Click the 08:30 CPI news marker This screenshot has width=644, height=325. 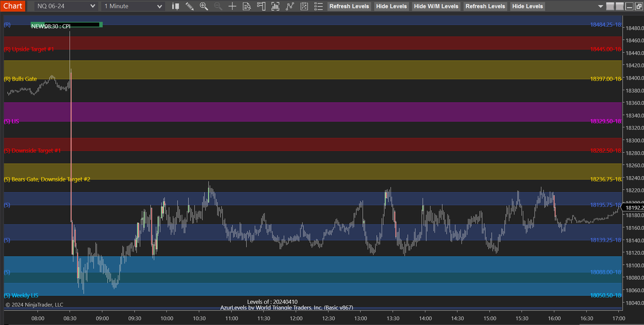click(x=67, y=25)
